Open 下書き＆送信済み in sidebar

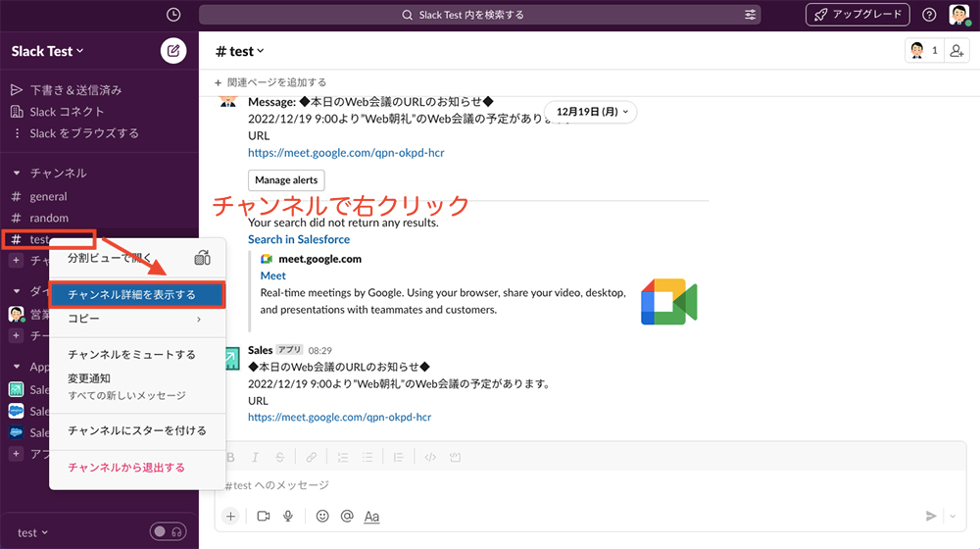point(75,90)
